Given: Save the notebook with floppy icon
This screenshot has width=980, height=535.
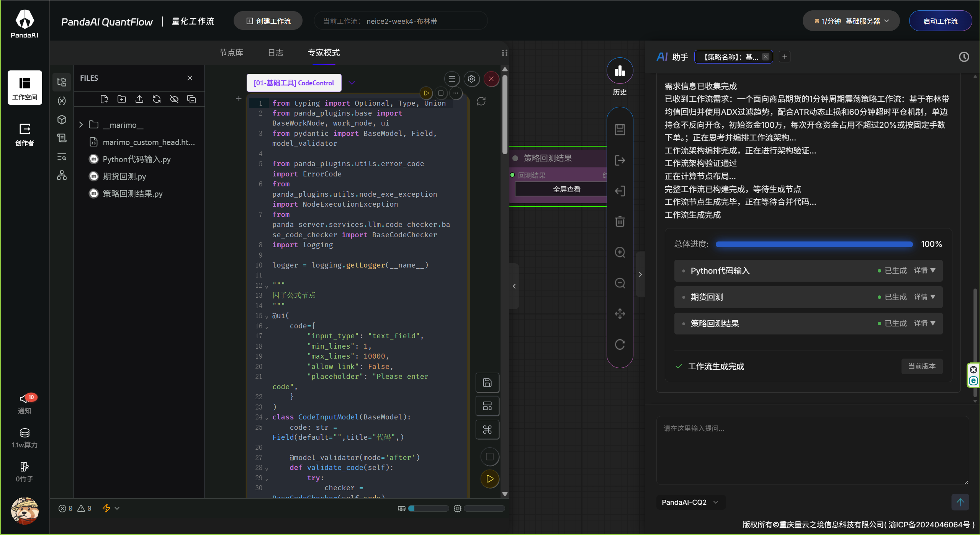Looking at the screenshot, I should (x=487, y=383).
